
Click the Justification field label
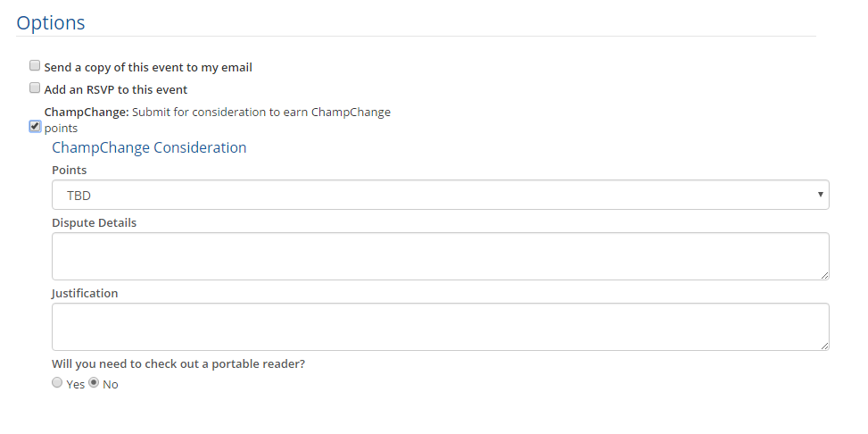coord(85,293)
